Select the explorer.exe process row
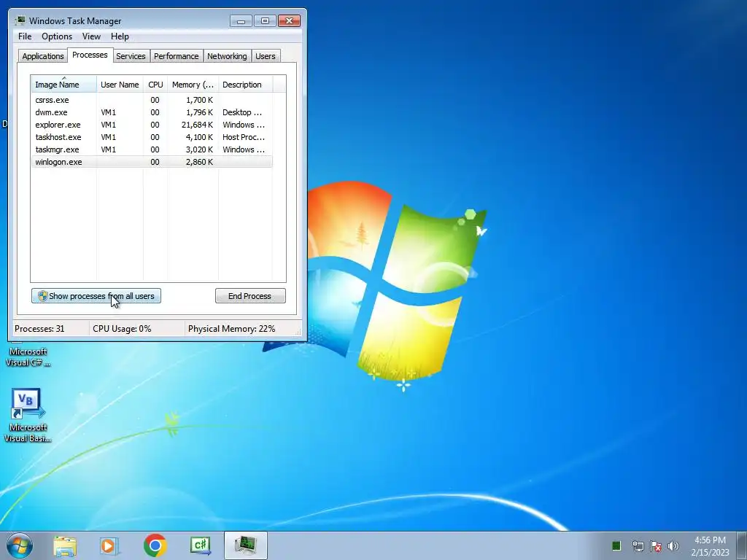Viewport: 747px width, 560px height. (152, 125)
